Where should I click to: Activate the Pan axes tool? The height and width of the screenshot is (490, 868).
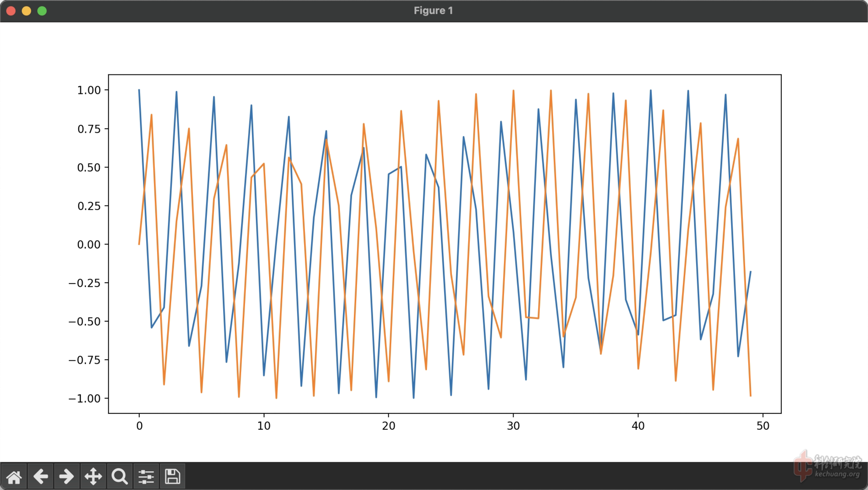(93, 476)
